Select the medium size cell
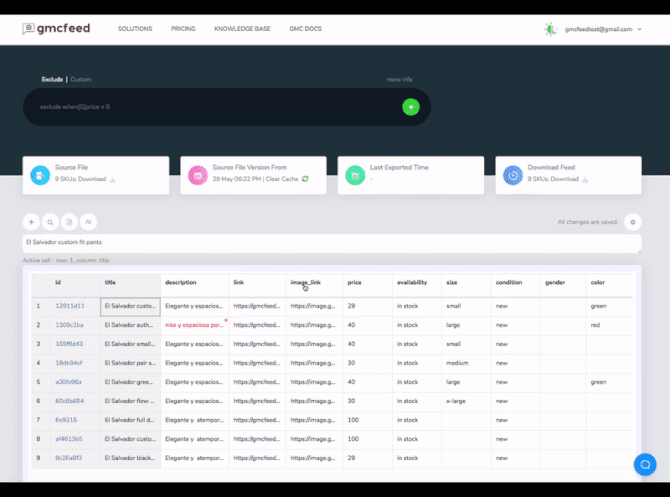 467,363
